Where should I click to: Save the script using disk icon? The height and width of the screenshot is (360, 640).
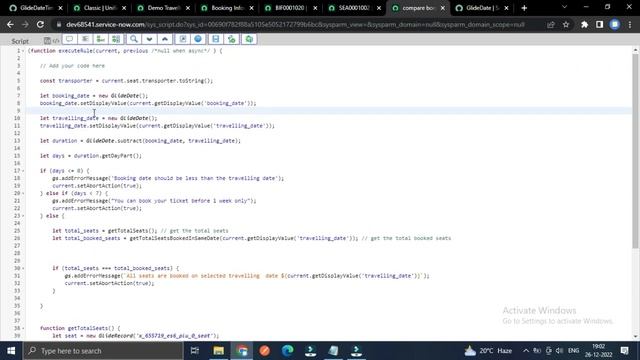216,39
